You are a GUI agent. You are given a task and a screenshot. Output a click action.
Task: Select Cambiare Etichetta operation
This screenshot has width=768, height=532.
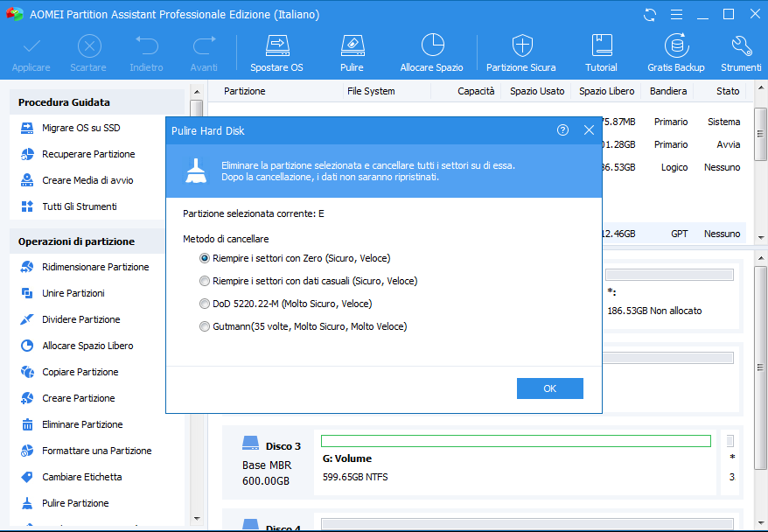coord(71,477)
